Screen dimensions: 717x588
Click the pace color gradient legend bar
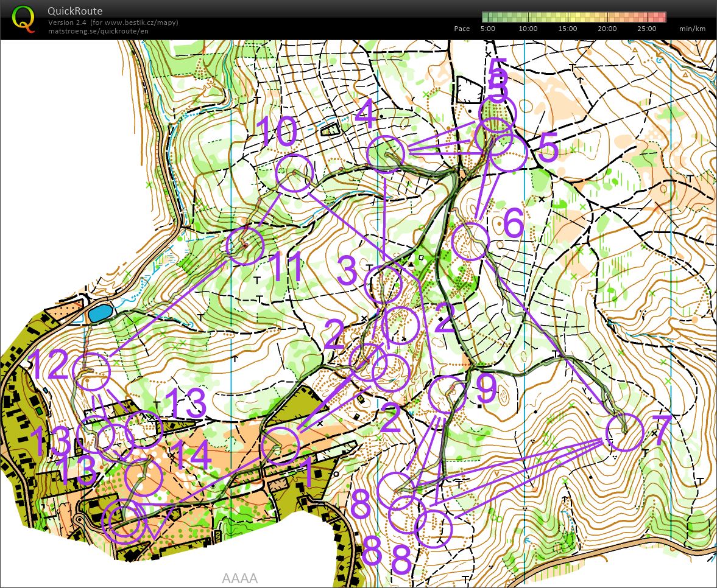point(573,17)
